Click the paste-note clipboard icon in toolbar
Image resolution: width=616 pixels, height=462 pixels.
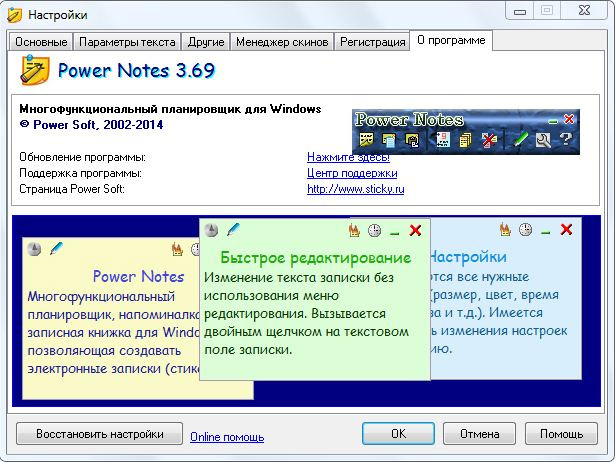tap(412, 140)
